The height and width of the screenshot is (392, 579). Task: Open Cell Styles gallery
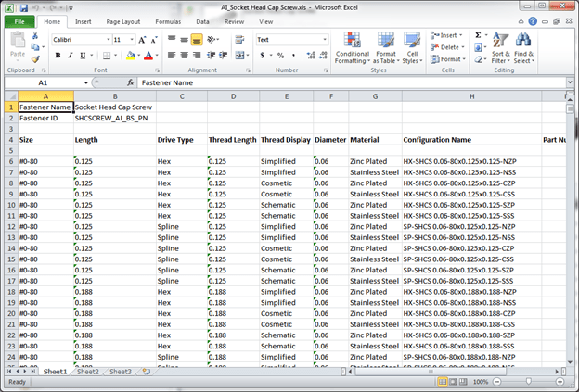click(412, 48)
